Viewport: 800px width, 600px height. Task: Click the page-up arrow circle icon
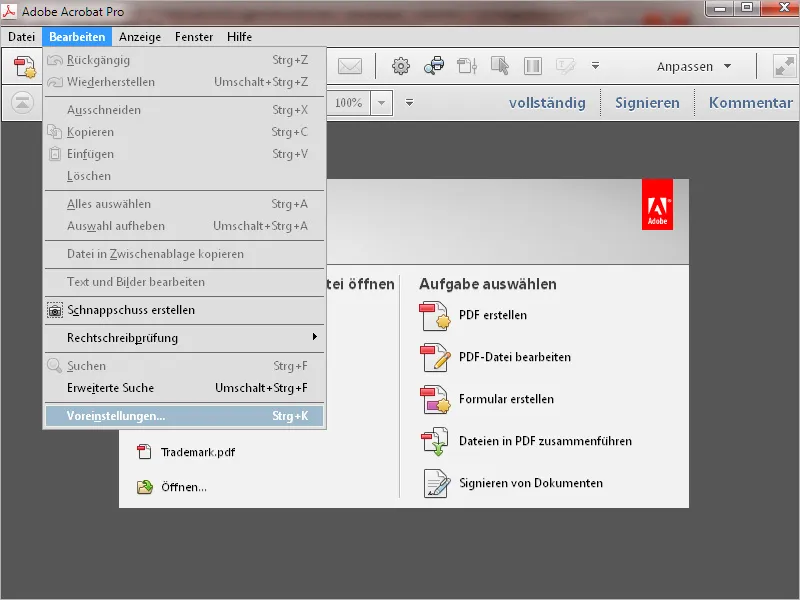[22, 103]
